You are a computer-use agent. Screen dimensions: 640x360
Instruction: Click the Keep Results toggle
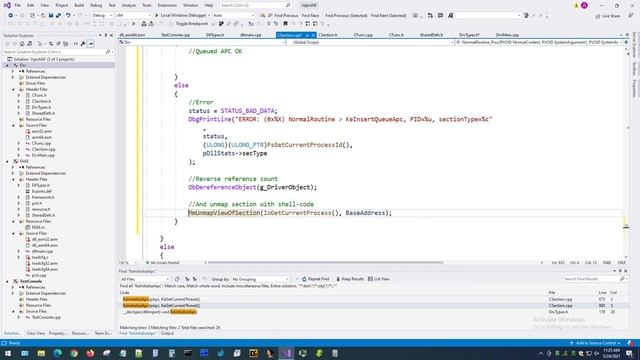(x=350, y=279)
